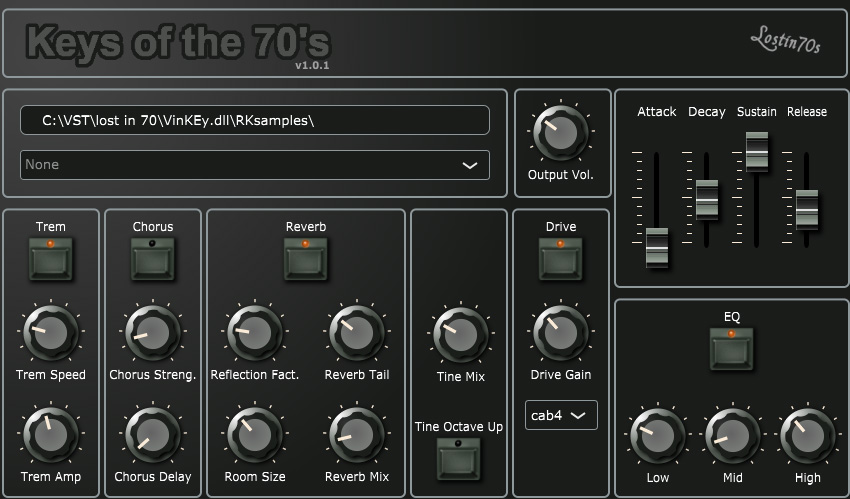Screen dimensions: 850x499
Task: Click the EQ High knob
Action: (808, 436)
